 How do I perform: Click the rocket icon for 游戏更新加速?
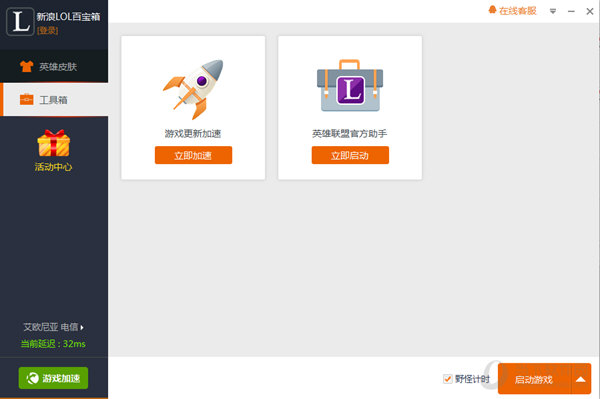coord(193,89)
